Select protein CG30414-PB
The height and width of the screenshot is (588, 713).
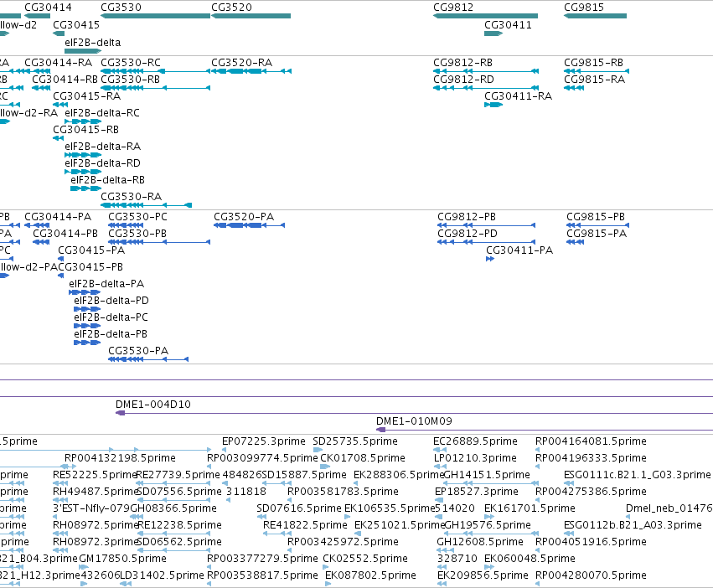(x=65, y=234)
